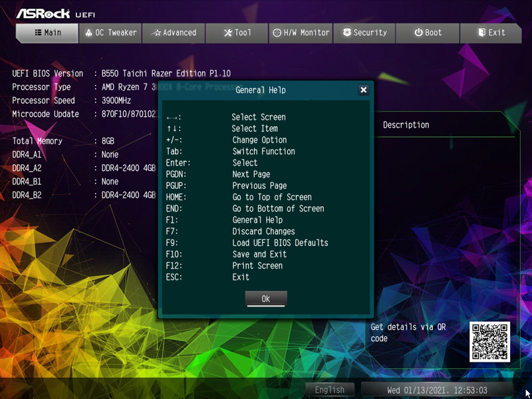The height and width of the screenshot is (399, 532).
Task: Click the 'Select Screen' help entry
Action: (259, 118)
